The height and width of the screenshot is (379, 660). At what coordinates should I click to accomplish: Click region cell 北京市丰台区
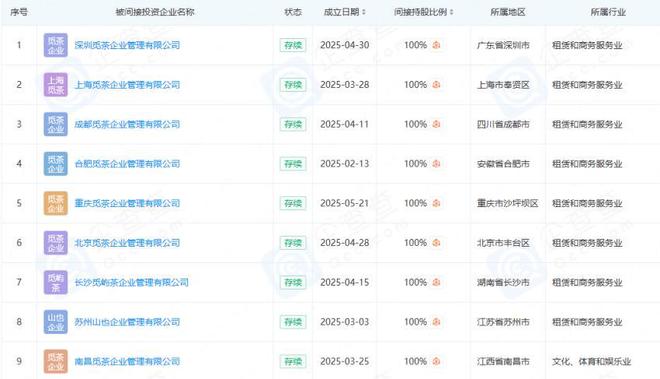click(x=503, y=243)
